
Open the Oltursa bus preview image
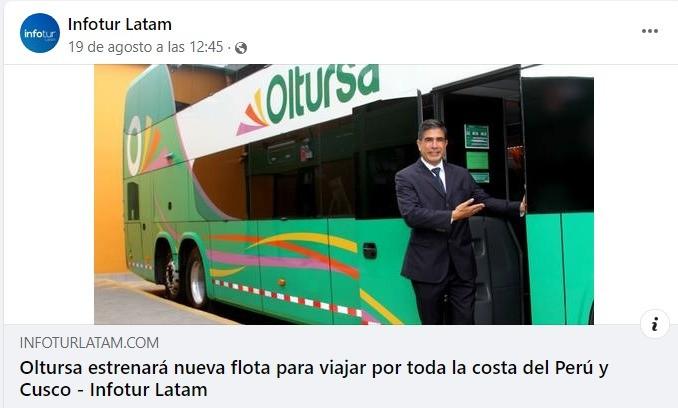(344, 194)
